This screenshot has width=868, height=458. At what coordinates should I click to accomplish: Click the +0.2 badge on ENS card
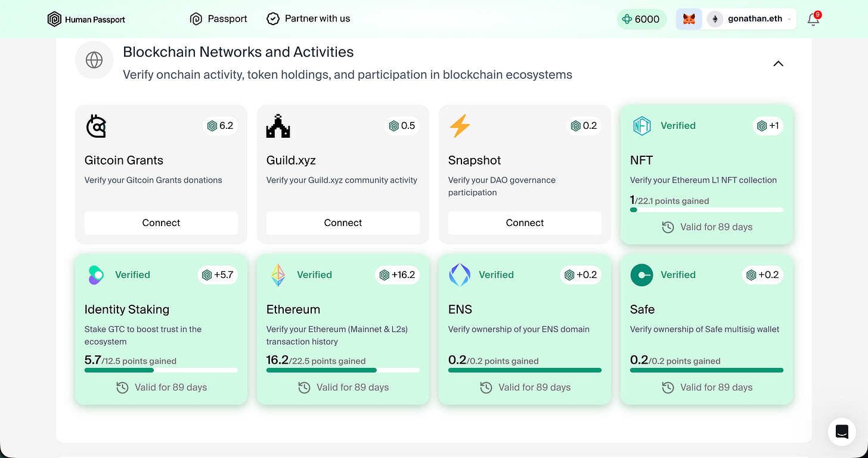click(581, 275)
